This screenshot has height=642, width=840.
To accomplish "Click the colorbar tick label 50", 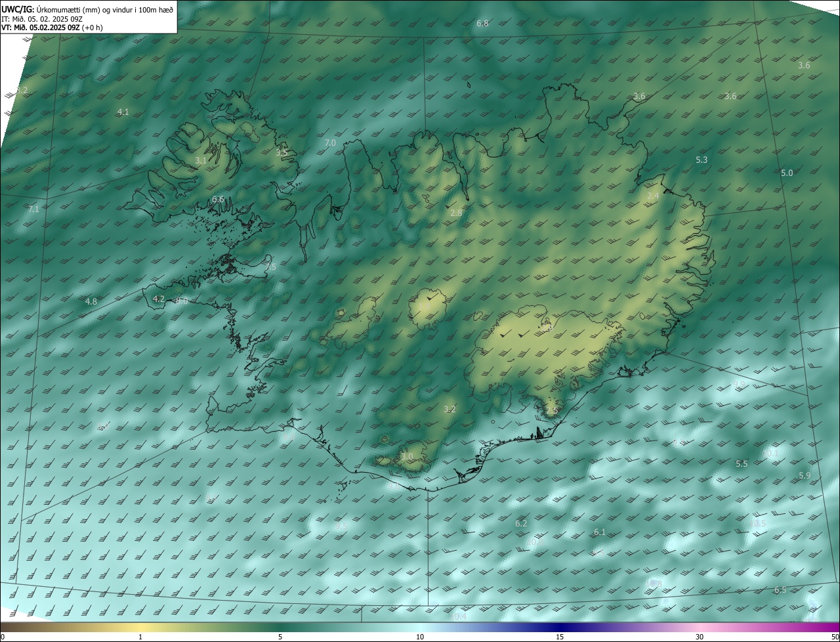I will [x=835, y=637].
